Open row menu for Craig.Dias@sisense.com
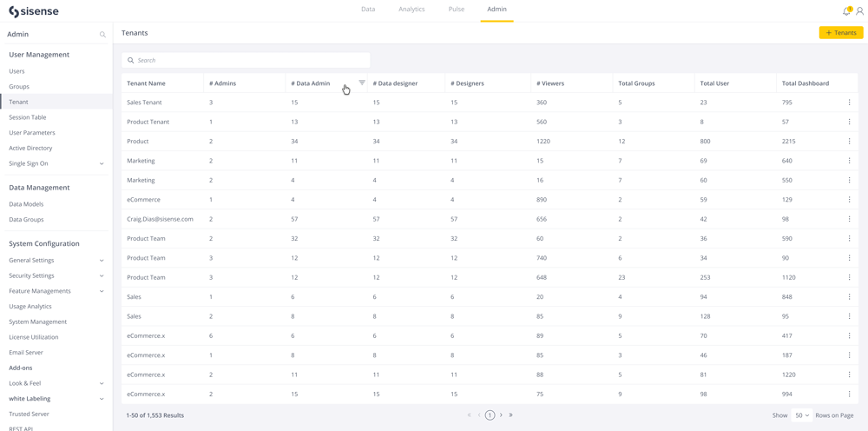Viewport: 868px width, 431px height. pyautogui.click(x=849, y=219)
